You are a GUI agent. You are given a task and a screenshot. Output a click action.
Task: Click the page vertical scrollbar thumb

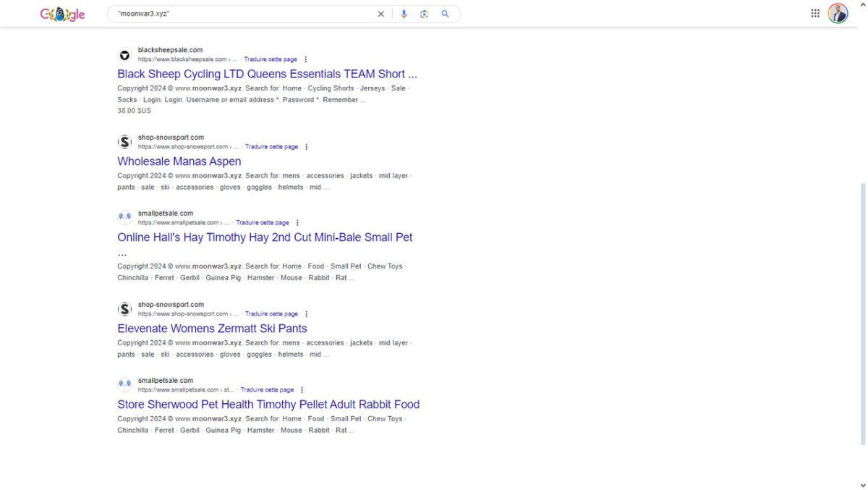click(x=862, y=313)
